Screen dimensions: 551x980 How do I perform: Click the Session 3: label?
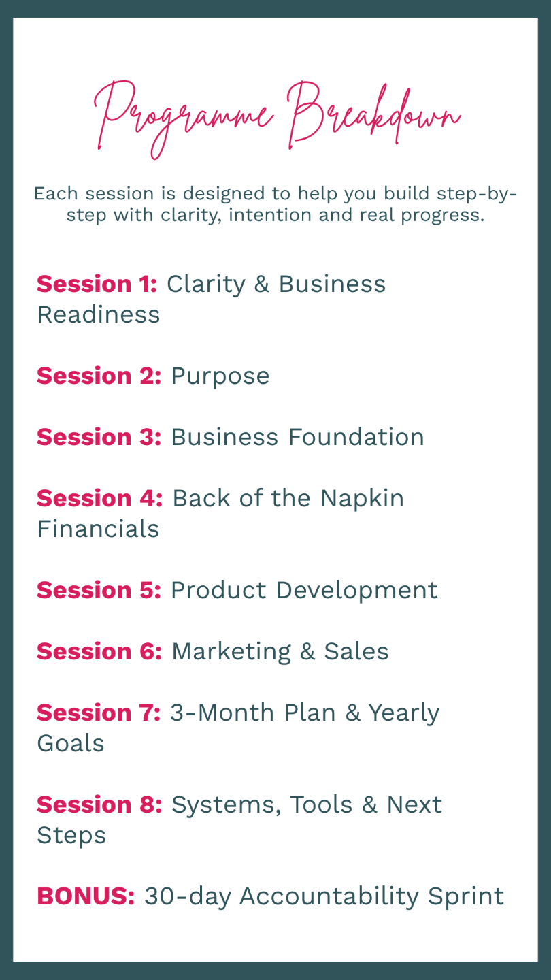pos(99,437)
